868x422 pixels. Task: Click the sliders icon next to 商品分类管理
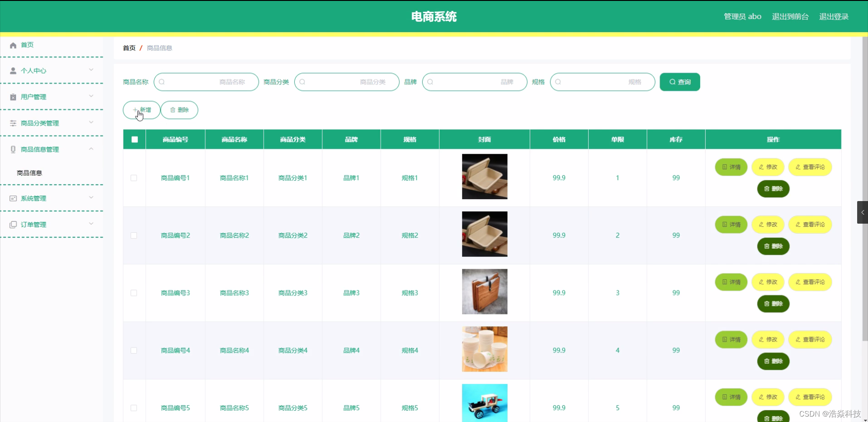tap(12, 123)
